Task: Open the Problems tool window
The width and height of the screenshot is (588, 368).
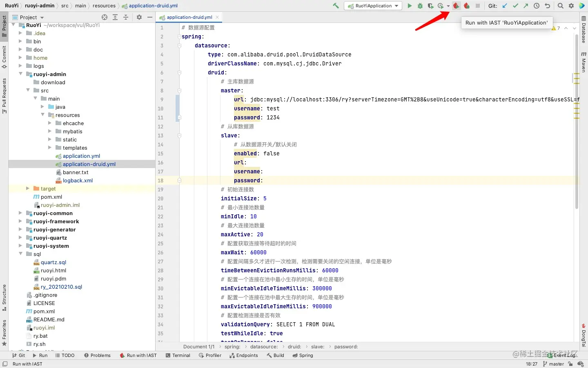Action: [x=97, y=355]
